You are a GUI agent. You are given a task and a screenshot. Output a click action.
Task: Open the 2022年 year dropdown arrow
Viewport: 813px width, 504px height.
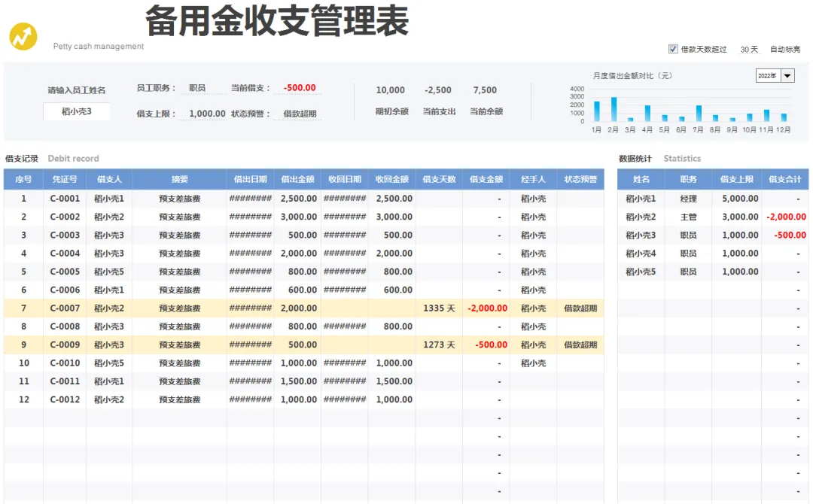point(787,76)
